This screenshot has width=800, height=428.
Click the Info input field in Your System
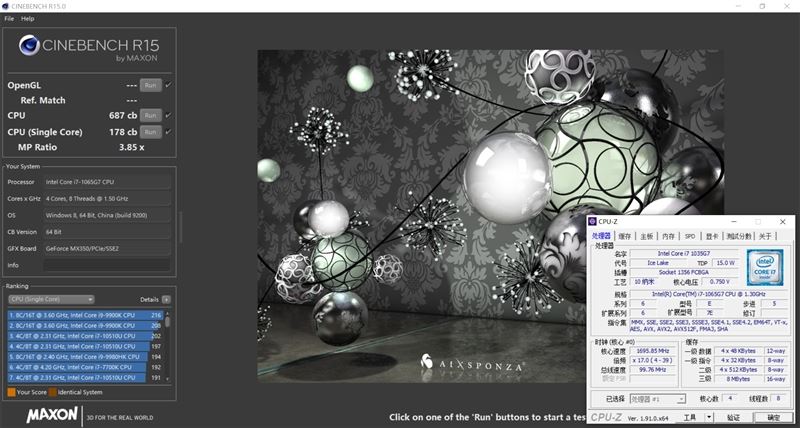[x=107, y=265]
